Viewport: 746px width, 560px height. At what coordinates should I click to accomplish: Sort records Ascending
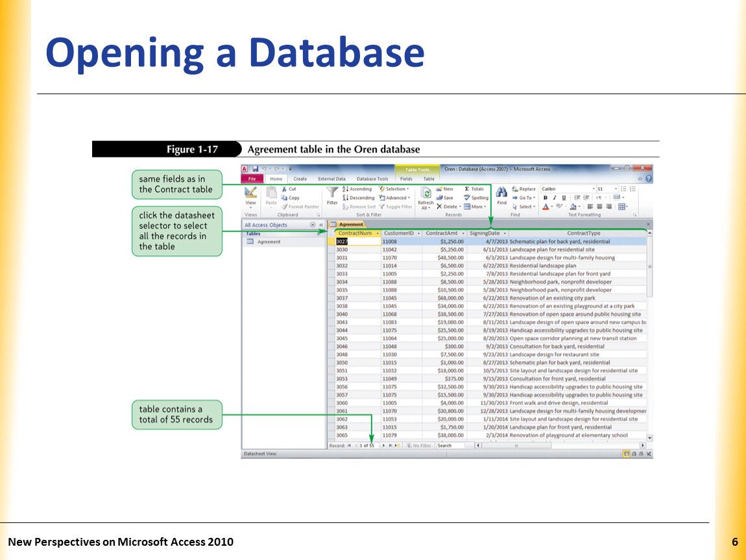click(x=357, y=189)
